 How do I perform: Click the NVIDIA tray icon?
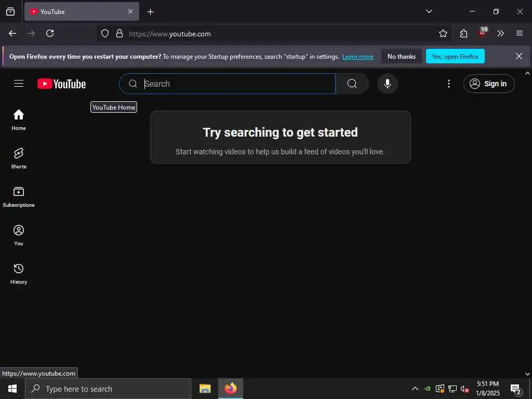(428, 389)
